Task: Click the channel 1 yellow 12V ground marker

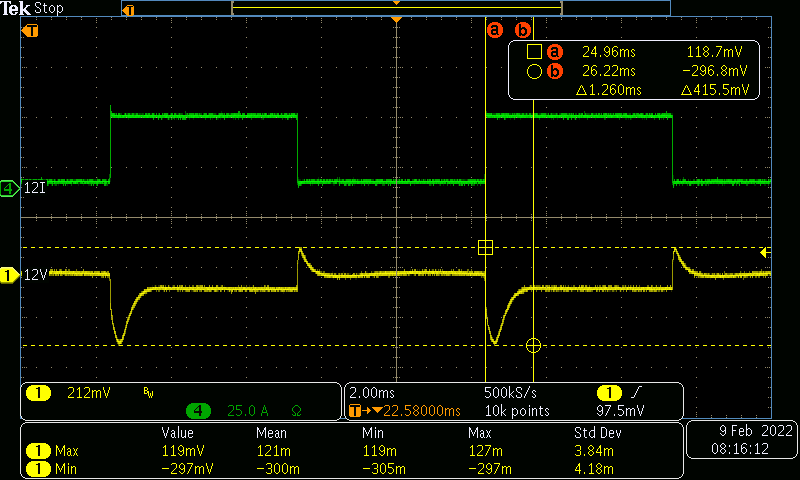Action: click(x=9, y=274)
